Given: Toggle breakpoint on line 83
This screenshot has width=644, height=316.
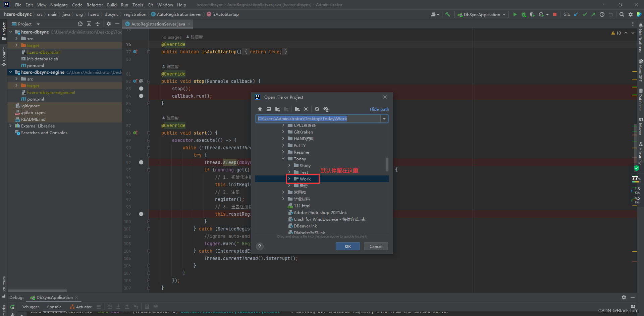Looking at the screenshot, I should pos(141,89).
